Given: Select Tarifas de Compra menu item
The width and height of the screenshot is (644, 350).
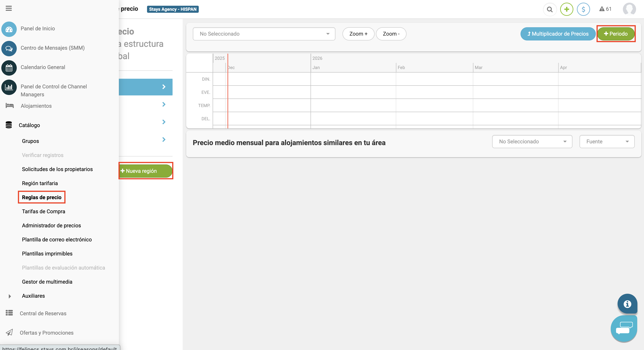Looking at the screenshot, I should [x=44, y=211].
